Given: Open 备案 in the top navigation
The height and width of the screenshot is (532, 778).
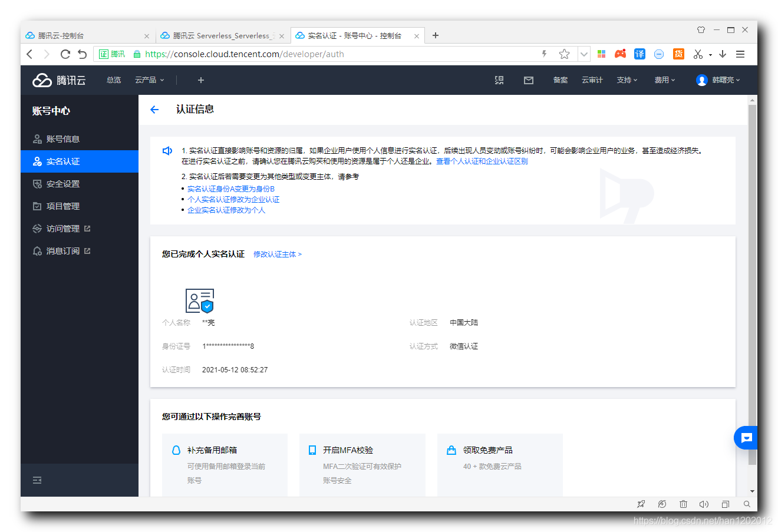Looking at the screenshot, I should pos(561,80).
